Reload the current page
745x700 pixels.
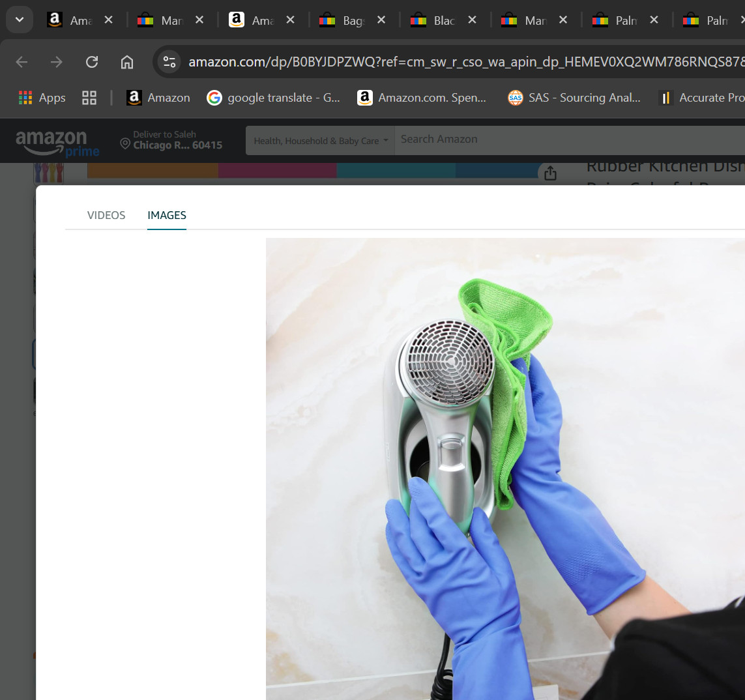[x=92, y=62]
